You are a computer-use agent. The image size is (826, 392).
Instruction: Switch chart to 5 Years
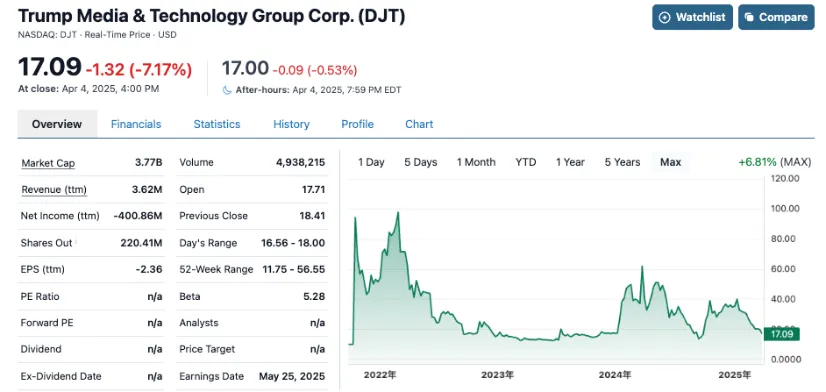[x=623, y=162]
